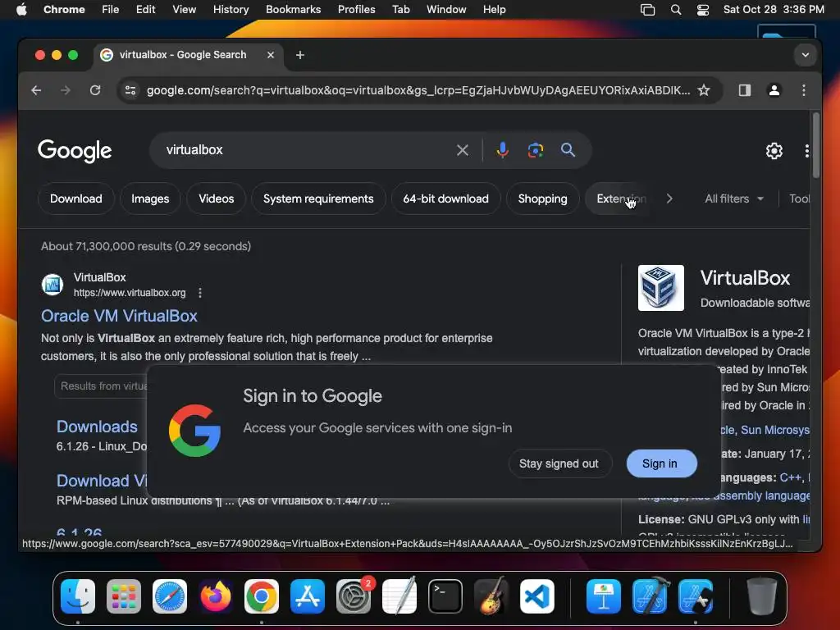Screen dimensions: 840x630
Task: Open the Profiles menu
Action: [356, 10]
